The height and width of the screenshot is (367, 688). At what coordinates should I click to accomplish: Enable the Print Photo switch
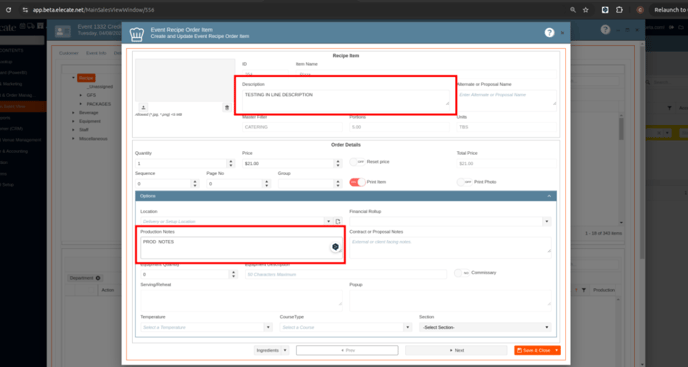[465, 182]
